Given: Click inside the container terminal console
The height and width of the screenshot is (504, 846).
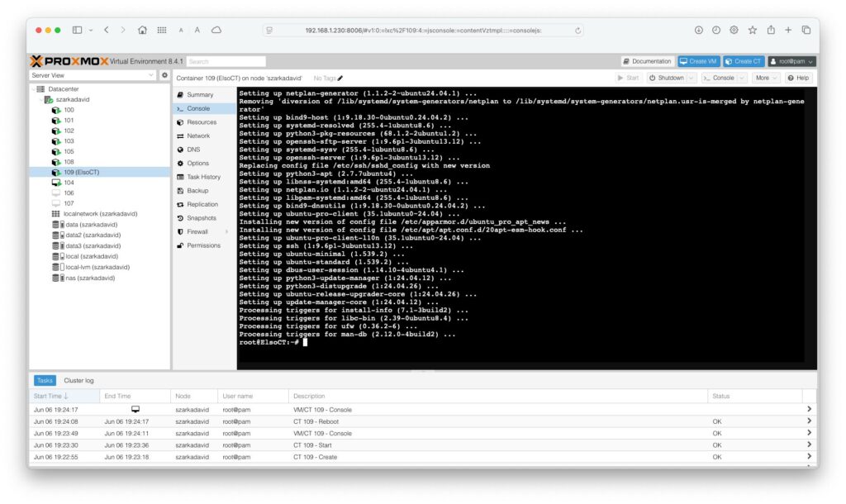Looking at the screenshot, I should click(x=526, y=228).
